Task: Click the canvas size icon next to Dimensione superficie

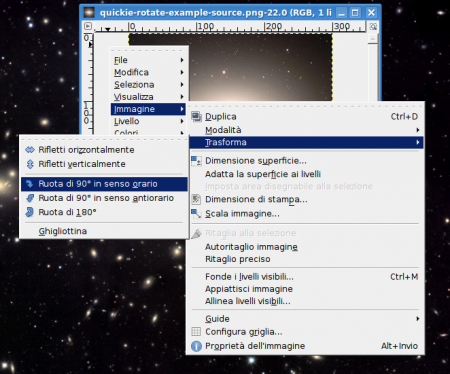Action: point(196,161)
